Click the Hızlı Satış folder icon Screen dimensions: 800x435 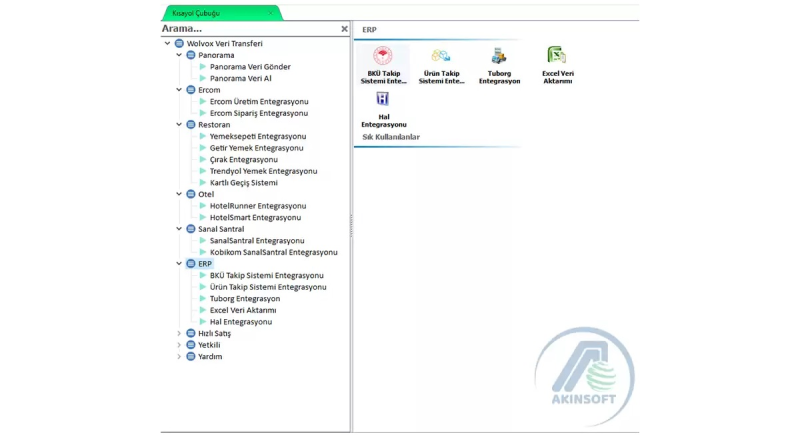pyautogui.click(x=191, y=334)
